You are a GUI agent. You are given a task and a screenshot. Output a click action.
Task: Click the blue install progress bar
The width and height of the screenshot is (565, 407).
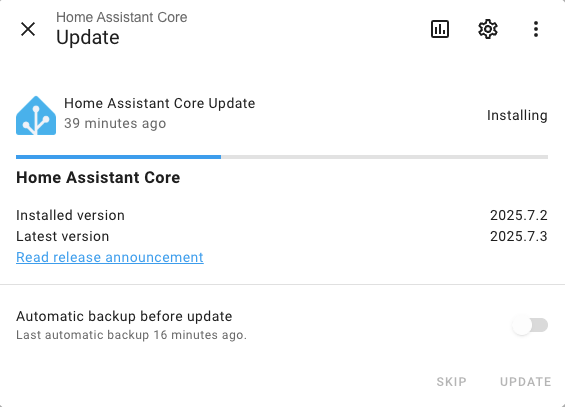point(119,157)
